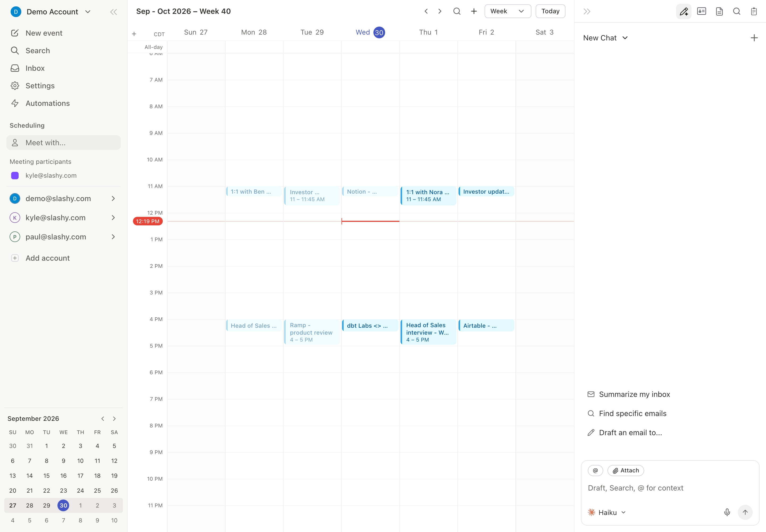Open the document icon in right panel toolbar
Viewport: 766px width, 532px height.
(719, 12)
